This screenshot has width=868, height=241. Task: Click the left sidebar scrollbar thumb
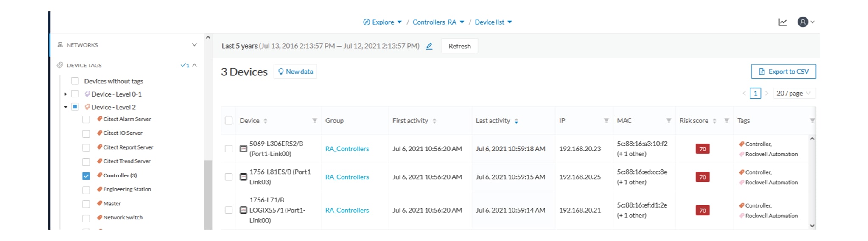click(208, 195)
